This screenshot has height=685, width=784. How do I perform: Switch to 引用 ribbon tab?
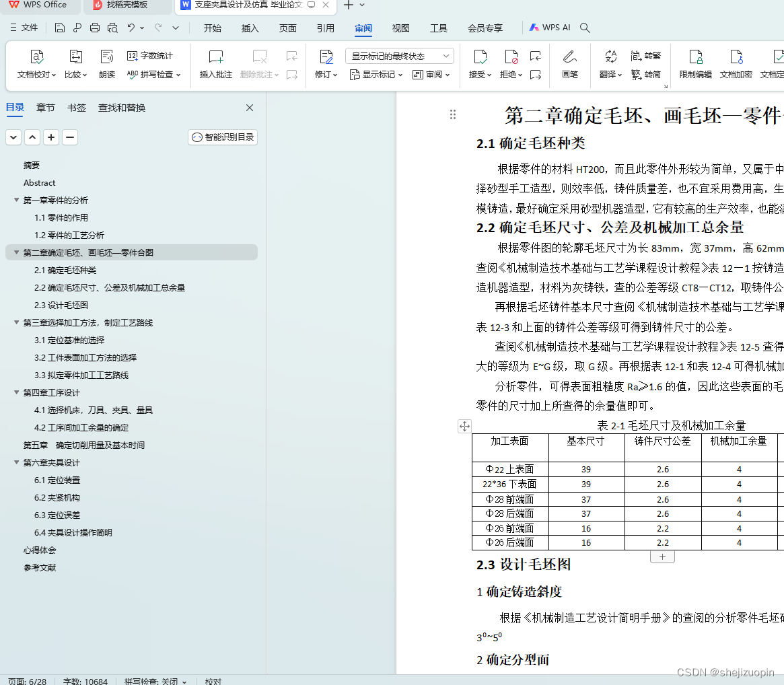coord(326,28)
